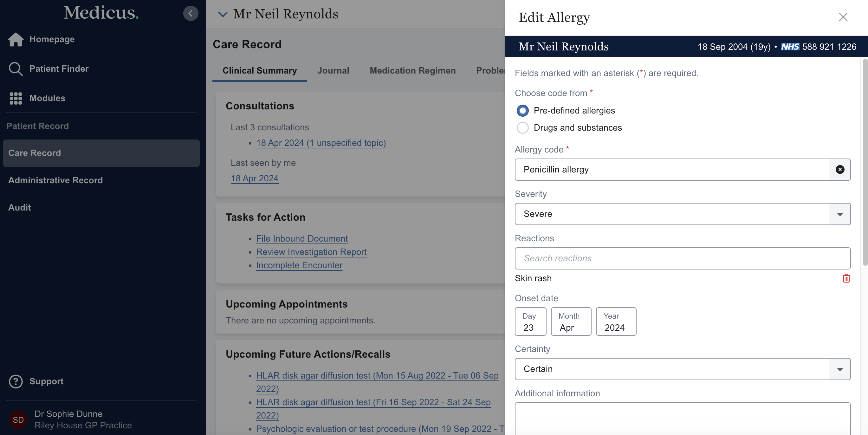The height and width of the screenshot is (435, 868).
Task: Open the Medication Regimen tab
Action: coord(412,70)
